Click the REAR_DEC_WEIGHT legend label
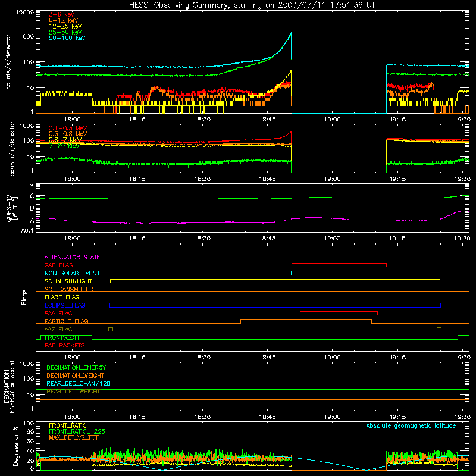This screenshot has height=476, width=476. click(73, 392)
